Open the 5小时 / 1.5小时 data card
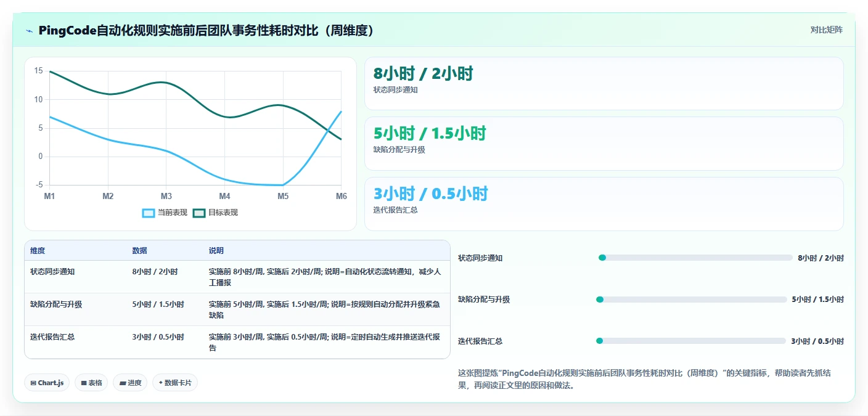Image resolution: width=868 pixels, height=416 pixels. pos(604,144)
